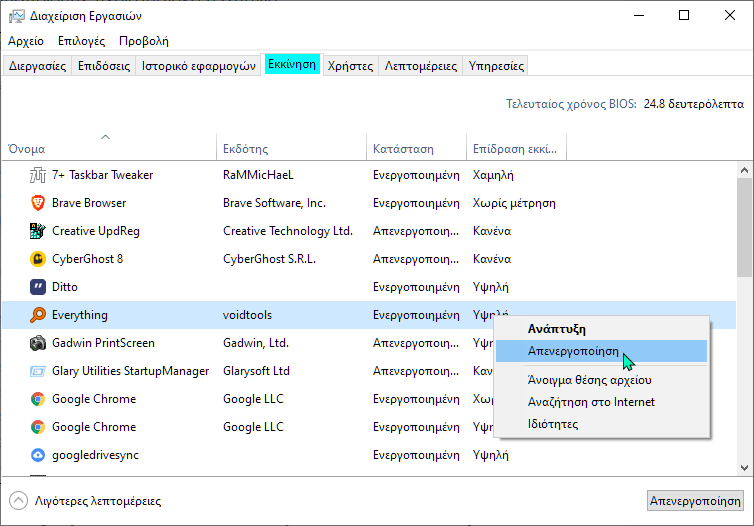Collapse view with the Λιγότερες λεπτομέρειες arrow icon
This screenshot has height=526, width=754.
pos(18,501)
